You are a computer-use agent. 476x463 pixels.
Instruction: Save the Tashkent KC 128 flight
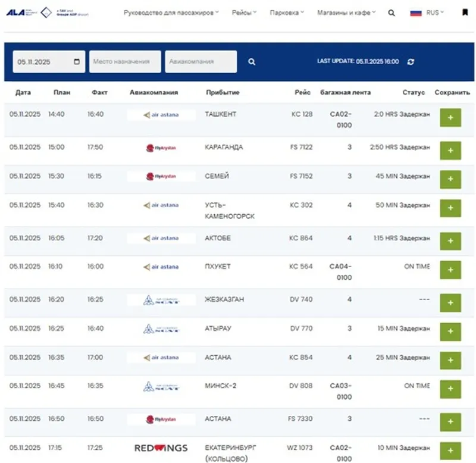click(450, 118)
